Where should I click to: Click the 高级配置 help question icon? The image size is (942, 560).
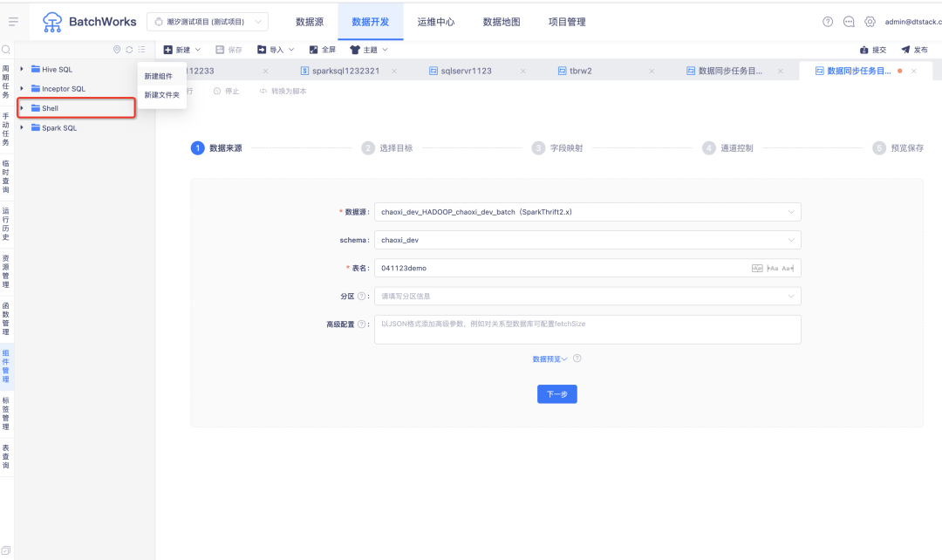[362, 324]
